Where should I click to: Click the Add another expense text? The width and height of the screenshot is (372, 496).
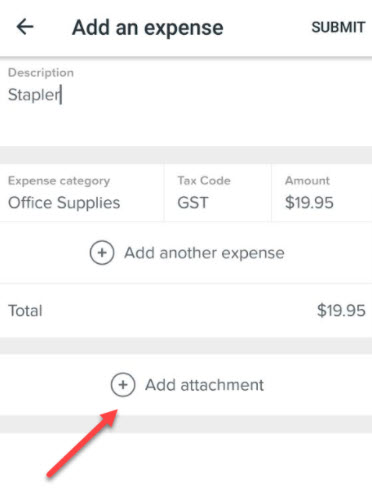pyautogui.click(x=204, y=253)
